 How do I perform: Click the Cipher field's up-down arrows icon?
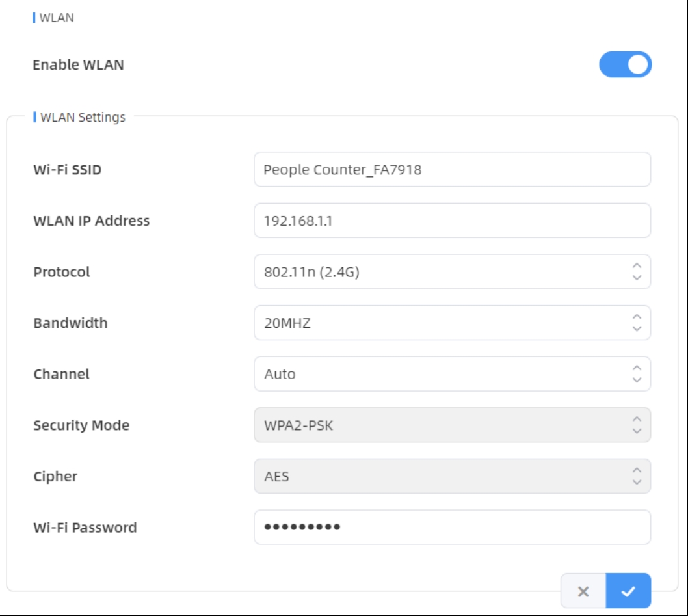pos(637,476)
